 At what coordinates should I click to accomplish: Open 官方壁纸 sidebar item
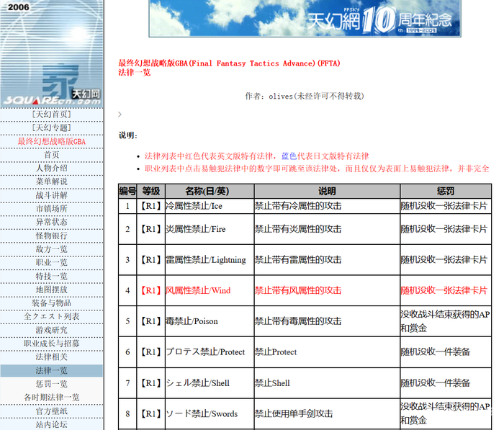tap(51, 411)
